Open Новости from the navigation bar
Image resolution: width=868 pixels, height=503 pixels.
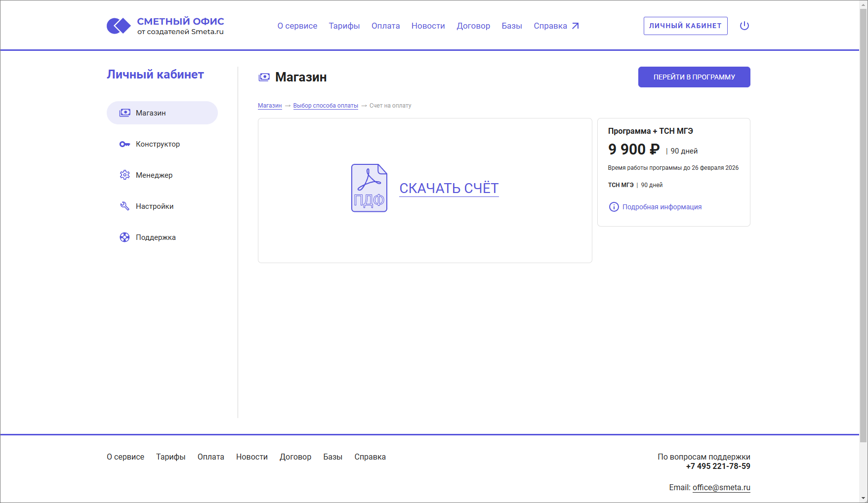coord(428,26)
